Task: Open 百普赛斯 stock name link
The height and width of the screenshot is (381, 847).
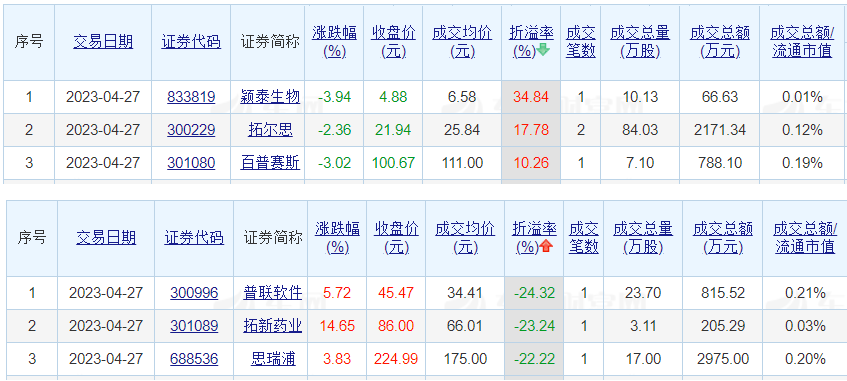Action: 270,163
